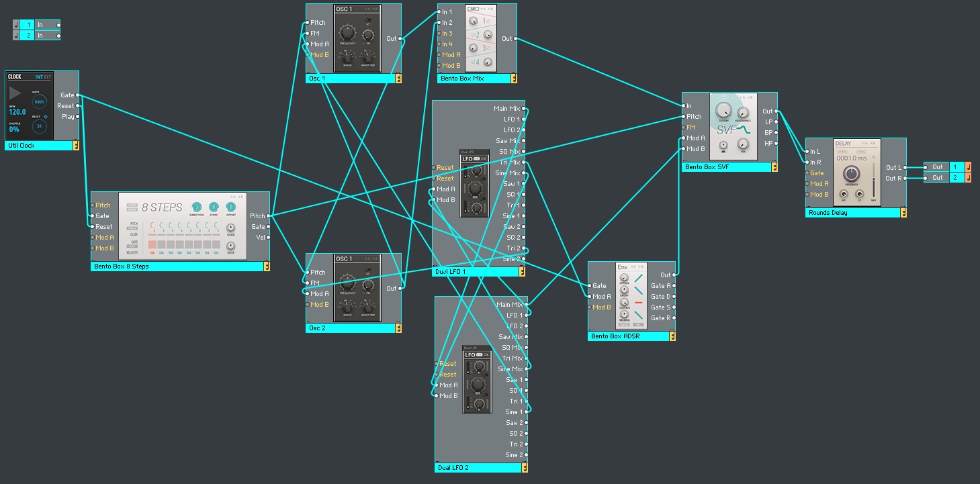Click the Direction knob in 8 Steps panel
The height and width of the screenshot is (484, 980).
[196, 206]
